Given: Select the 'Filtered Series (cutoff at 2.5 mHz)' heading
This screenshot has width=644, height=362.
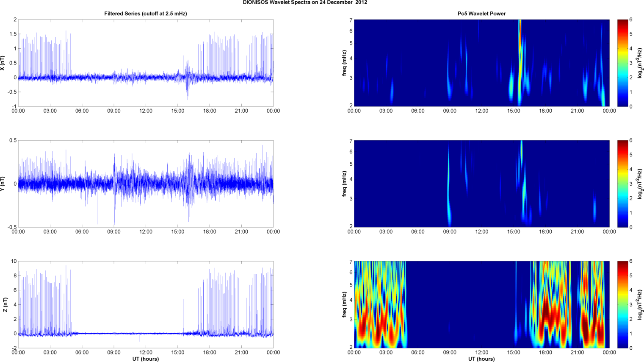Looking at the screenshot, I should (146, 14).
